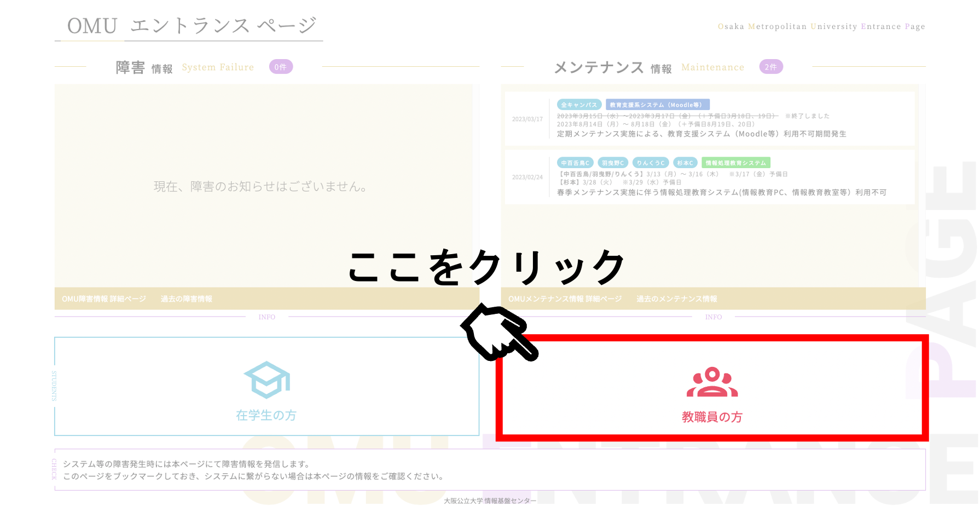Open OMU障害情報 詳細ページ link
Screen dimensions: 980x511
[104, 299]
